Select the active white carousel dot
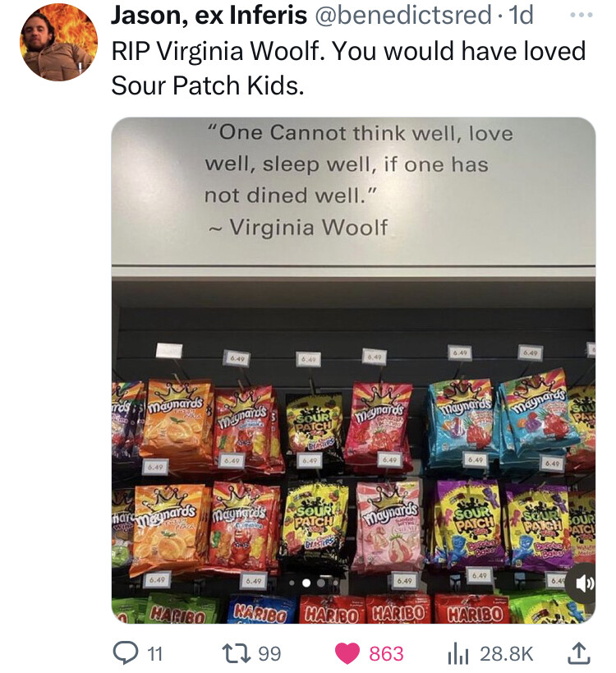The height and width of the screenshot is (673, 616). pos(306,583)
